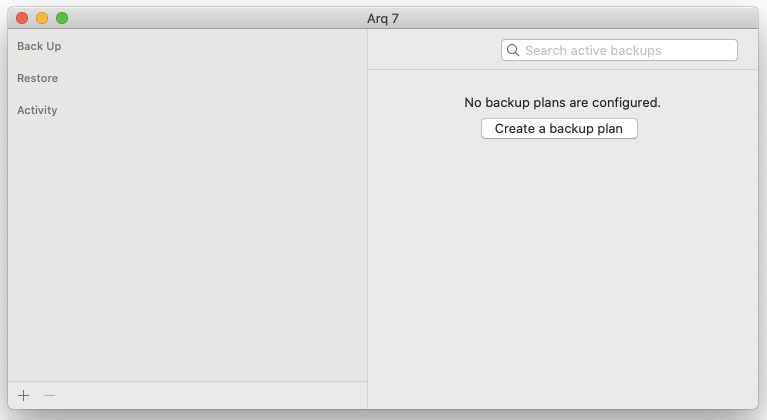
Task: Click the magnifying glass search icon
Action: [513, 50]
